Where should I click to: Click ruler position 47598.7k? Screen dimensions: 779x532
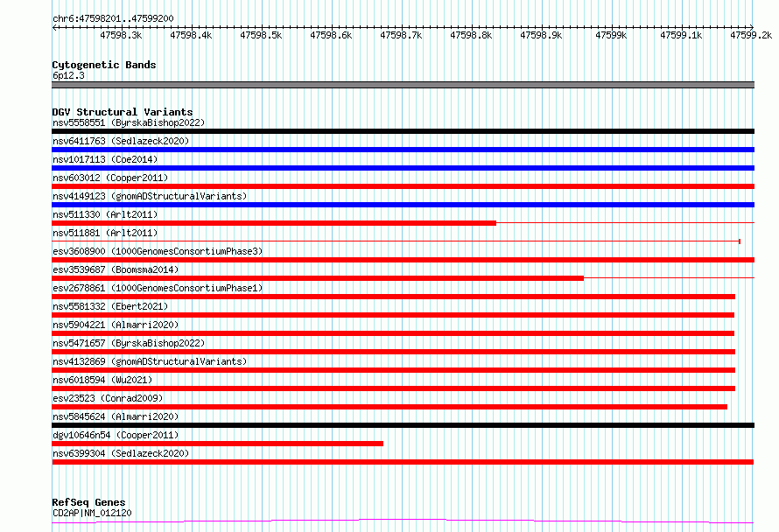[x=401, y=35]
